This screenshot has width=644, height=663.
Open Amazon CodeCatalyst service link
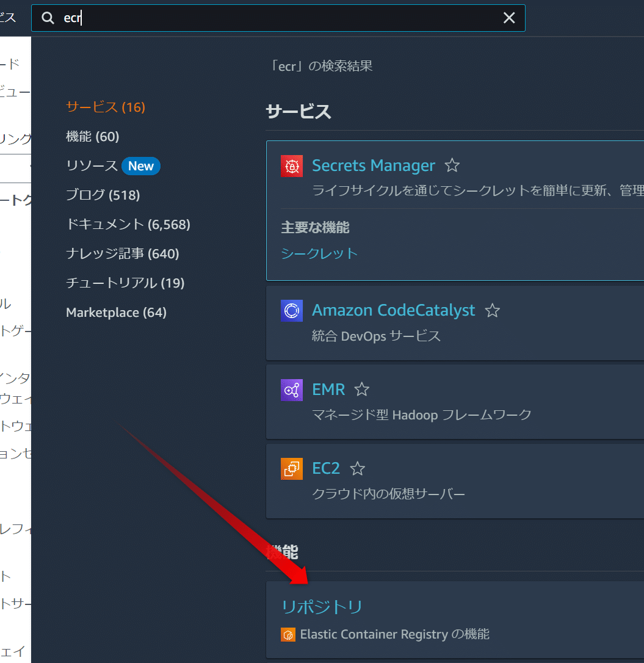(x=393, y=310)
